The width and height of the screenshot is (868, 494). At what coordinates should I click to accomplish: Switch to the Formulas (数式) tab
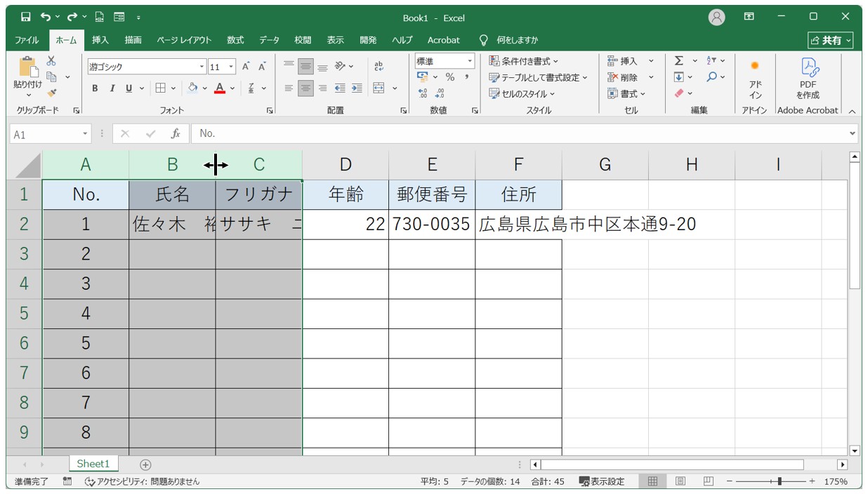coord(235,40)
